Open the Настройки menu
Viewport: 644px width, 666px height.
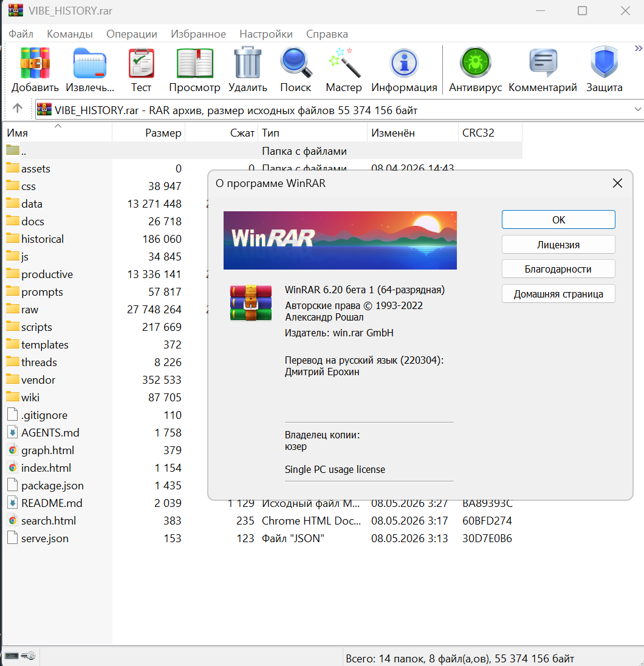pos(266,34)
